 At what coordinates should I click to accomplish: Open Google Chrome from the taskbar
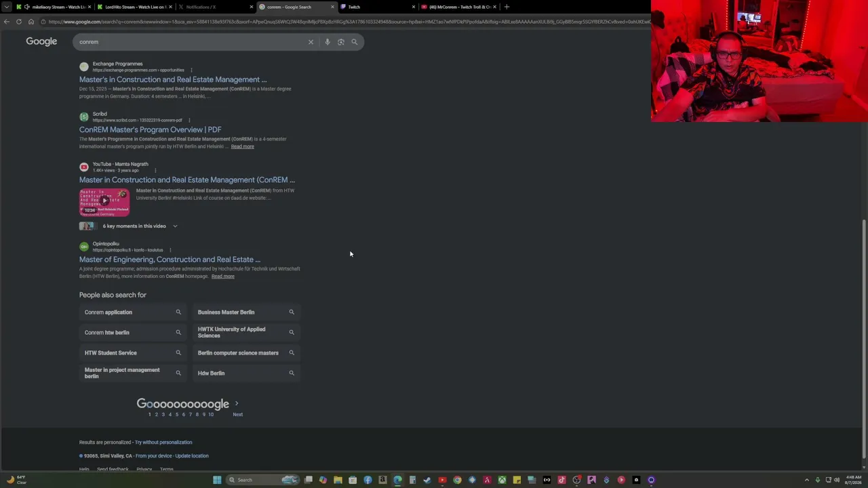pos(457,480)
